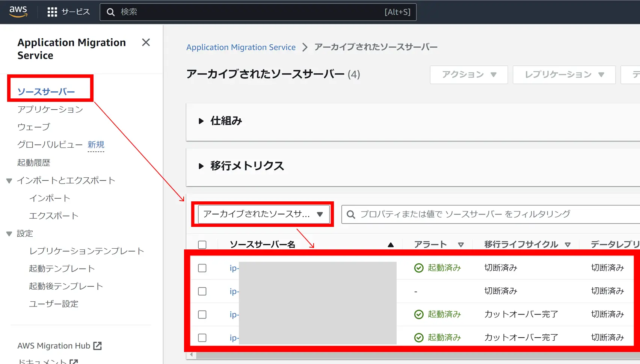The height and width of the screenshot is (364, 640).
Task: Focus the top AWS 検索 search field
Action: pos(258,12)
